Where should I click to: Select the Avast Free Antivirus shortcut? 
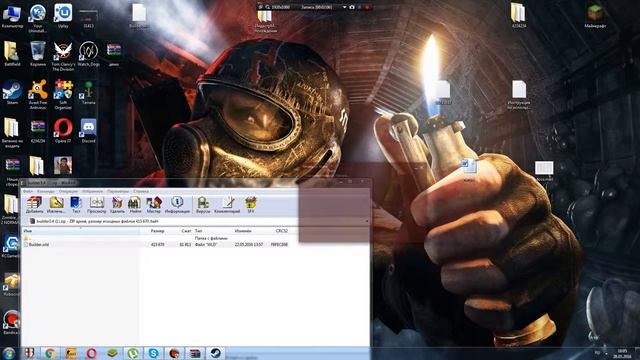[38, 95]
